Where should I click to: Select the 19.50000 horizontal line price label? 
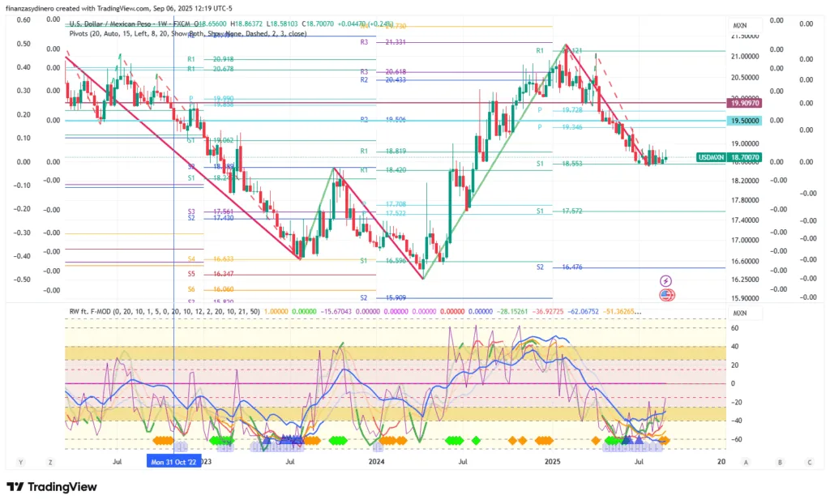tap(744, 121)
